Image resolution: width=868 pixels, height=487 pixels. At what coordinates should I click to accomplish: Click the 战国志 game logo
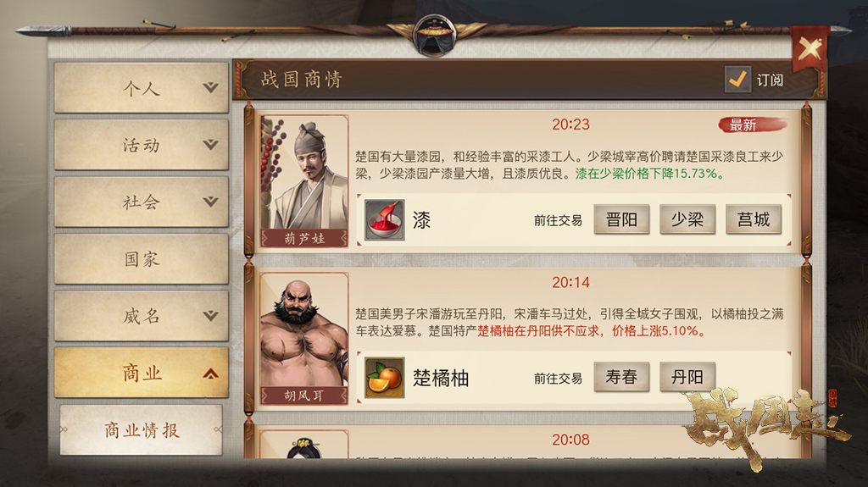(x=766, y=427)
